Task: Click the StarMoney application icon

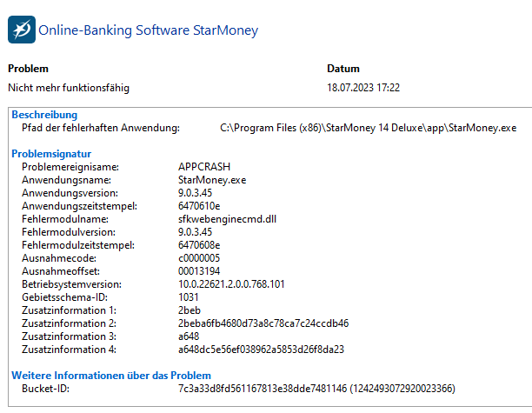Action: (22, 30)
